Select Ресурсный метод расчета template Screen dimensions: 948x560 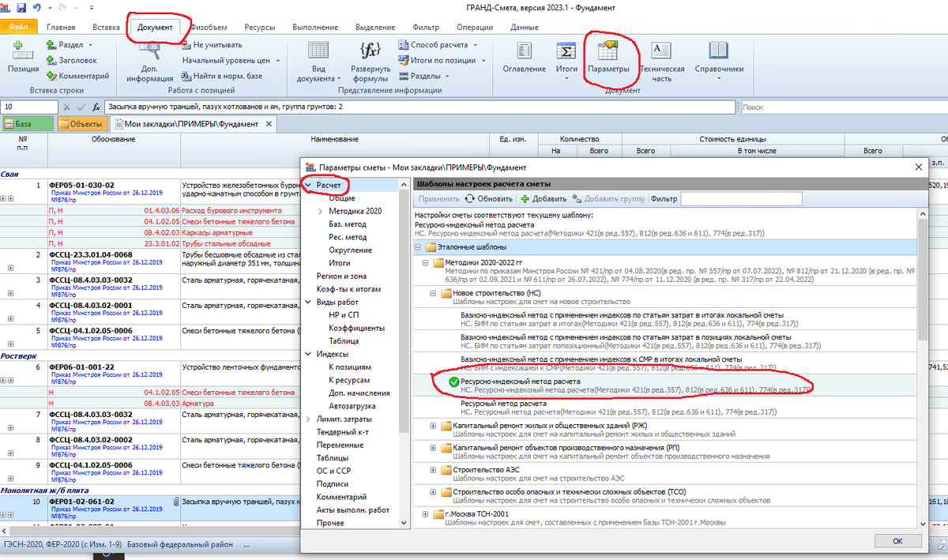pos(503,403)
